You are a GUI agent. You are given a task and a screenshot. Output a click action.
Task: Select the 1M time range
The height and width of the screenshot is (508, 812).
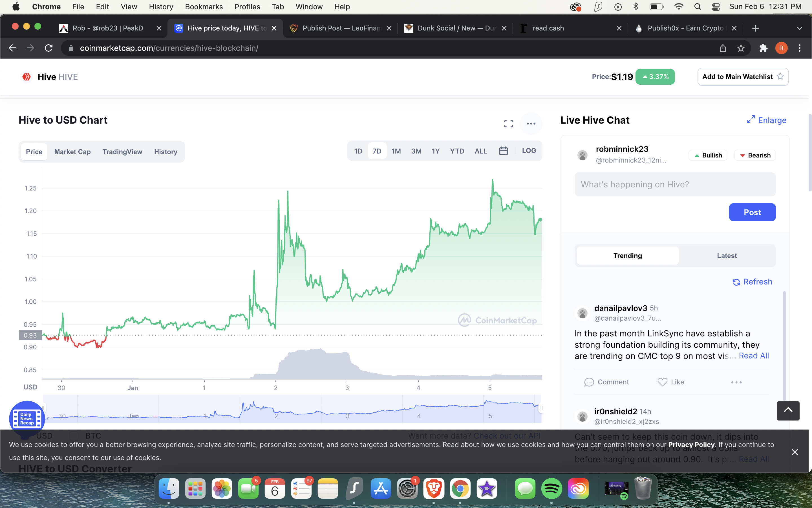pos(396,151)
